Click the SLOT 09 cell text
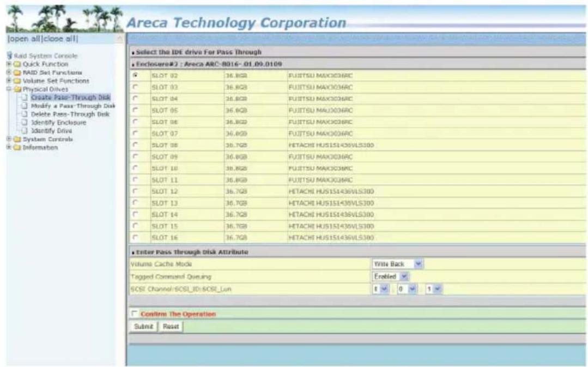The height and width of the screenshot is (367, 588). pos(165,157)
